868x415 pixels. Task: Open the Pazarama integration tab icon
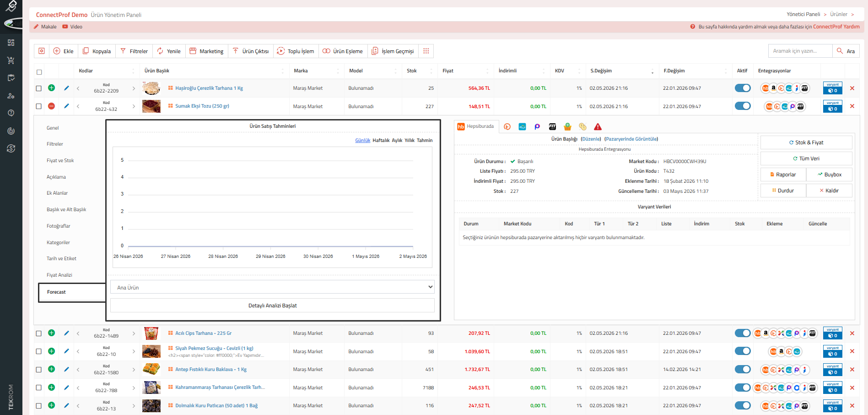tap(537, 127)
